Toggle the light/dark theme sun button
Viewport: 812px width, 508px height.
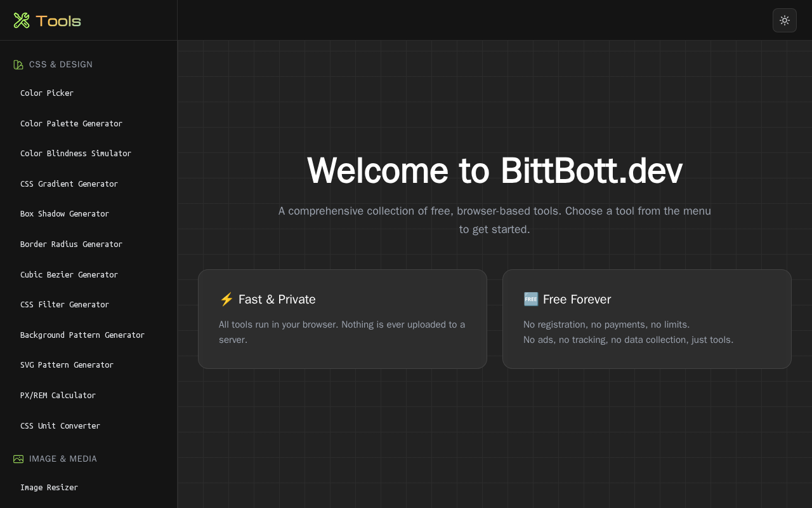784,20
